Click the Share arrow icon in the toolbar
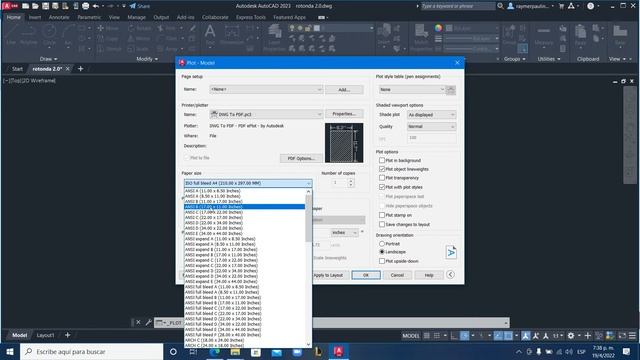This screenshot has width=640, height=360. 133,6
